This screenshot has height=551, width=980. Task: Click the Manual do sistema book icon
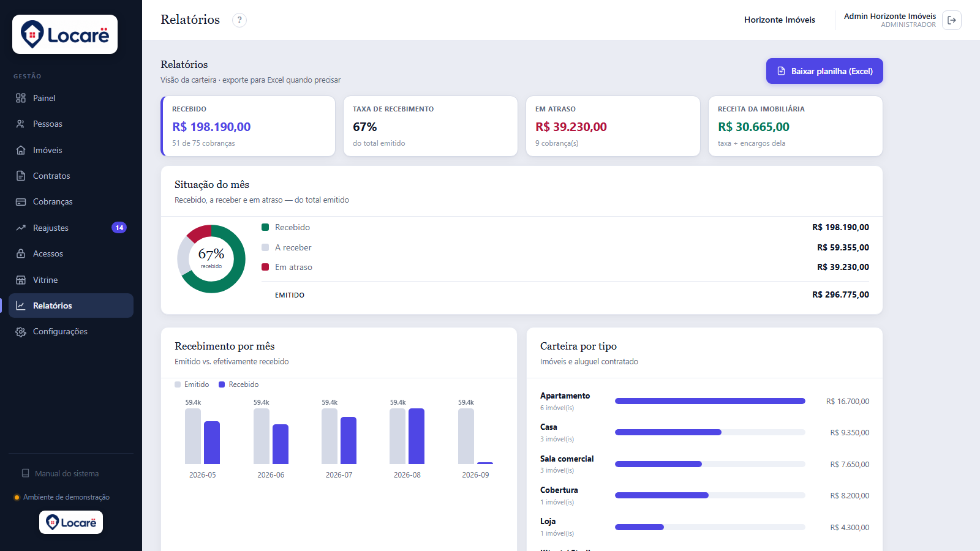click(26, 473)
